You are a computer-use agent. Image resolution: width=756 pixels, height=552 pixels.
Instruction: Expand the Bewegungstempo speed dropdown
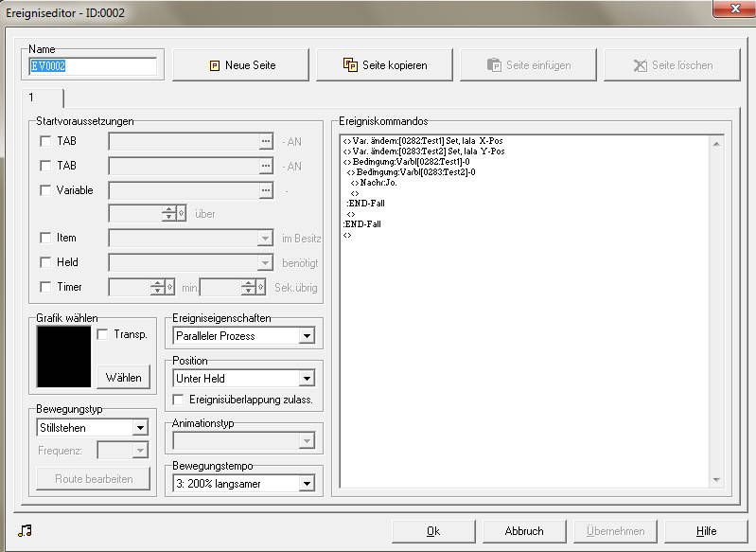click(307, 484)
